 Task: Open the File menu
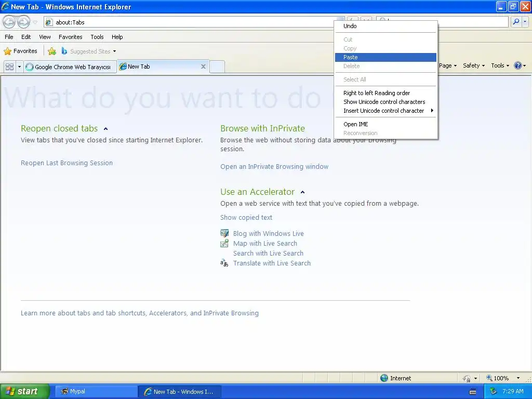(x=9, y=37)
